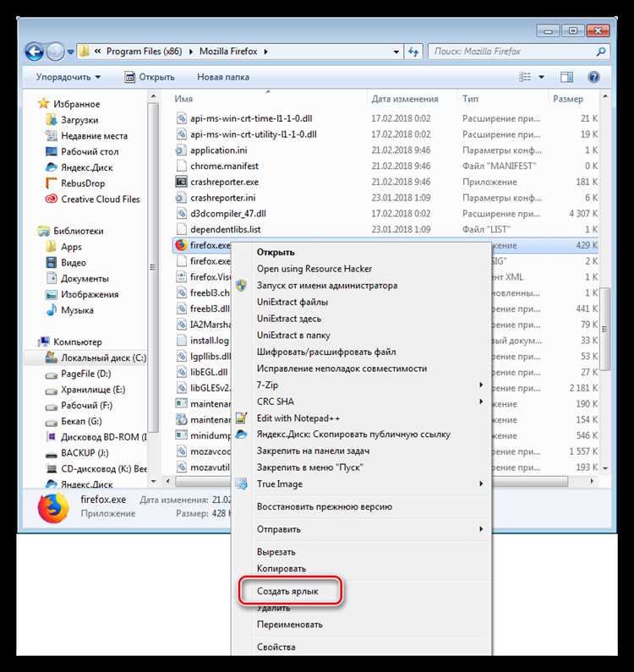Click the change view icon
Image resolution: width=634 pixels, height=672 pixels.
click(525, 77)
